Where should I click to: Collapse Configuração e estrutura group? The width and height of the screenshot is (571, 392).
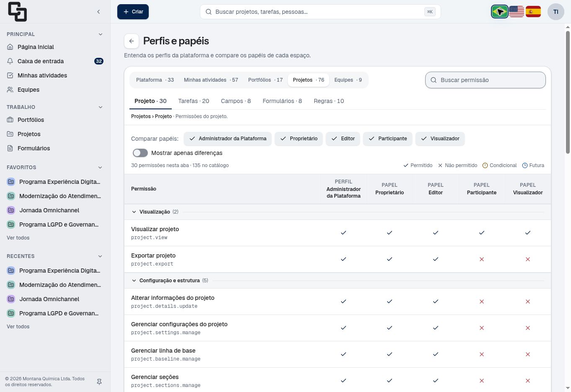(134, 281)
